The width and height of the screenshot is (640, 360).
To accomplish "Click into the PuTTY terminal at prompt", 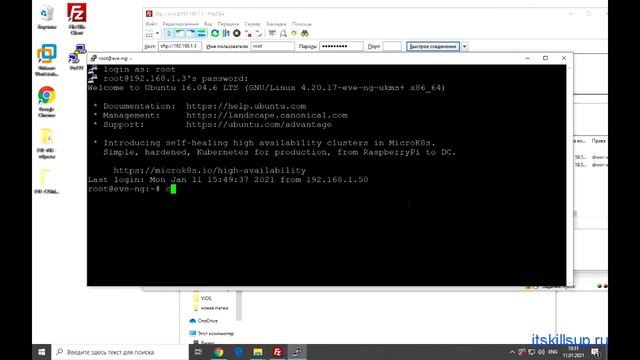I will 173,189.
